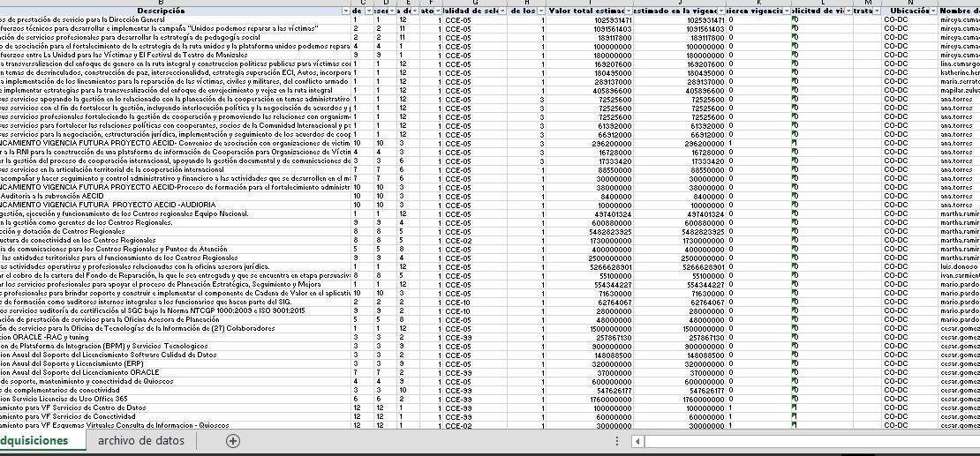Select cell with value 1025931471 in column I
Image resolution: width=980 pixels, height=456 pixels.
(x=590, y=20)
